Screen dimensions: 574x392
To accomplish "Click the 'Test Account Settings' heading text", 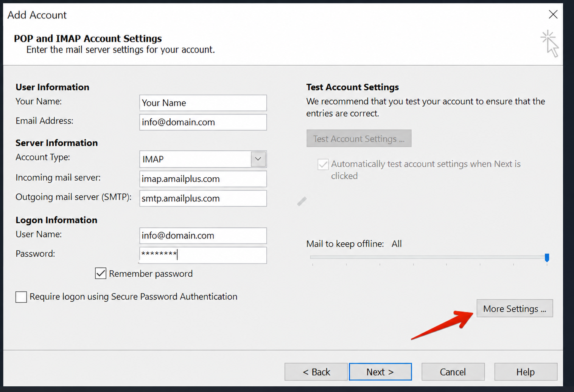I will click(353, 87).
